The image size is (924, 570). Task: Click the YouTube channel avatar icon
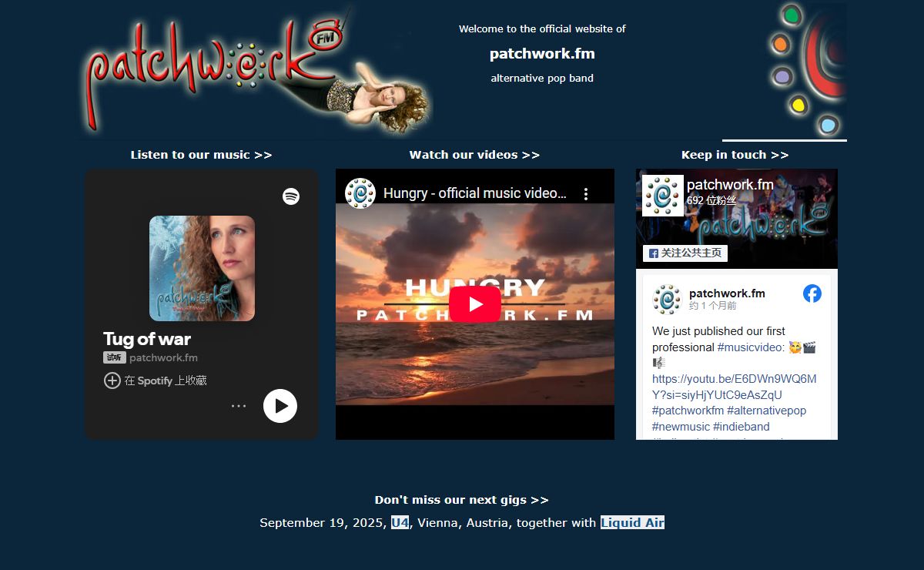pos(360,193)
